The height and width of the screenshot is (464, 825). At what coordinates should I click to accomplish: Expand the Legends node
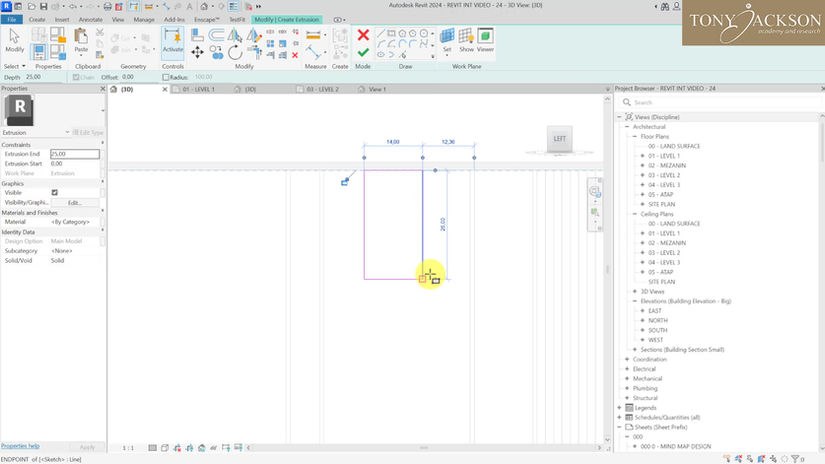point(619,407)
